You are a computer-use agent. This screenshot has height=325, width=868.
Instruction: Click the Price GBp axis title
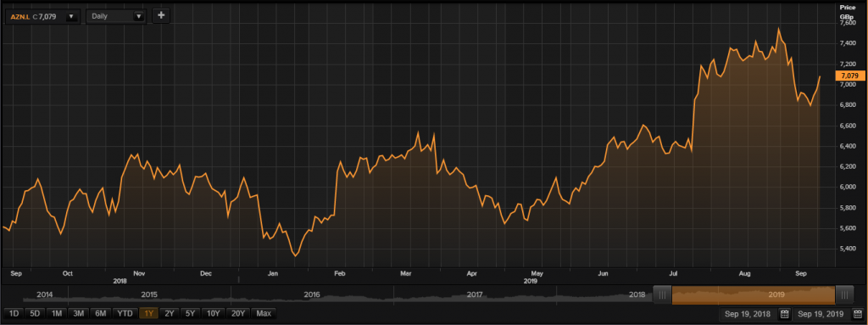click(x=848, y=12)
